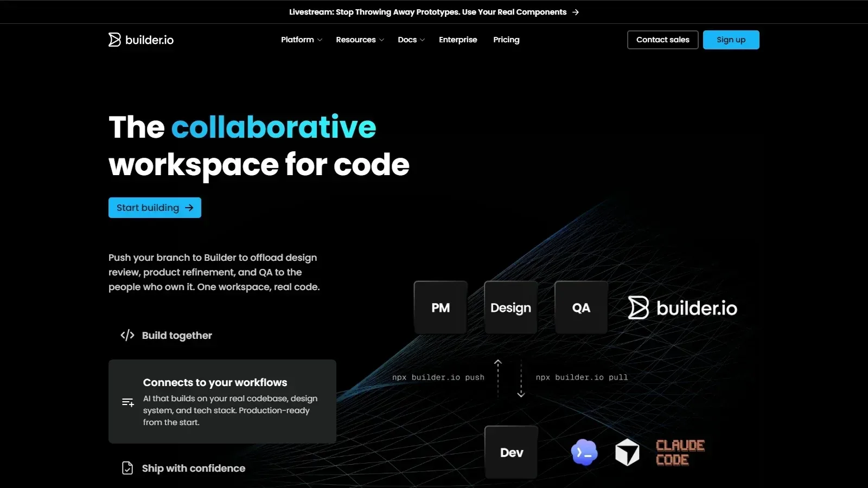Click the upward push arrow in the diagram
The image size is (868, 488).
(498, 378)
